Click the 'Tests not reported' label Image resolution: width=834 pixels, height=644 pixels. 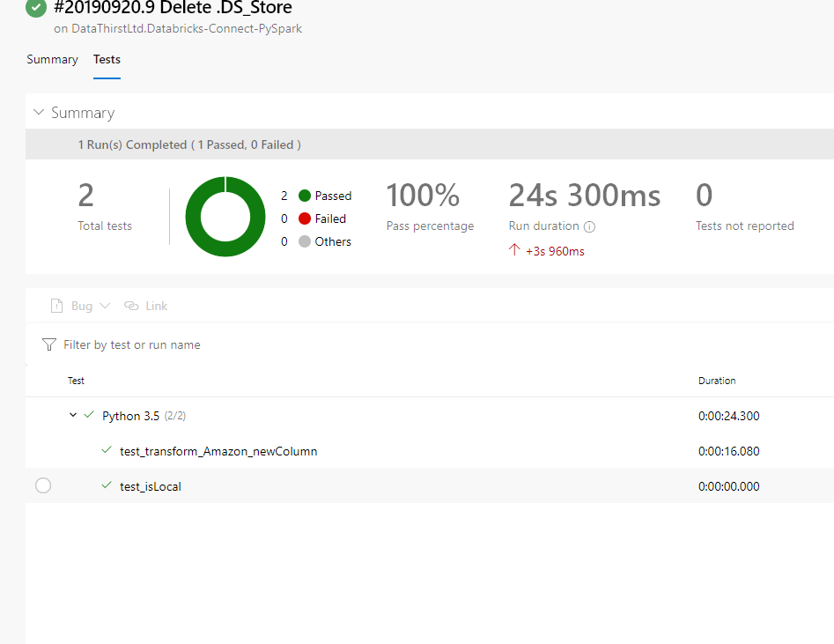tap(745, 226)
